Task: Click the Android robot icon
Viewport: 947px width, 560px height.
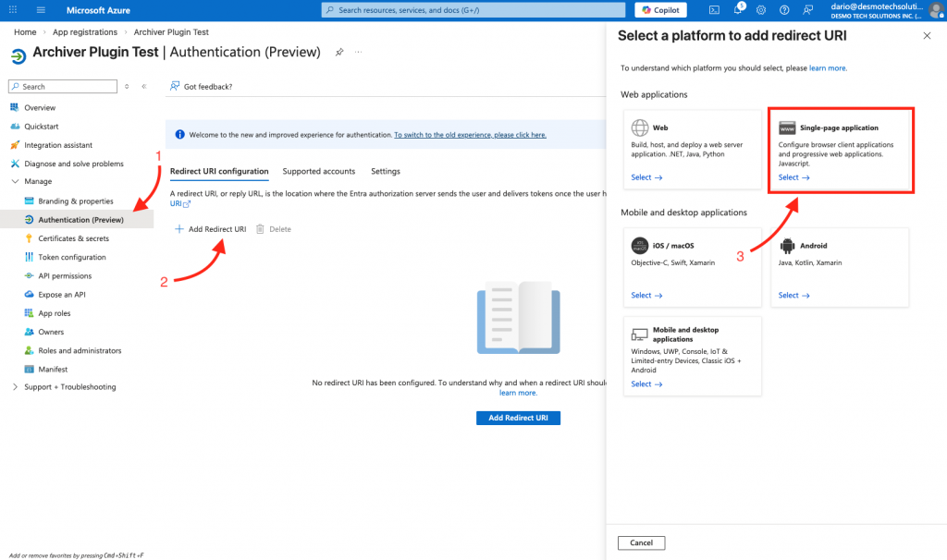Action: [x=787, y=246]
